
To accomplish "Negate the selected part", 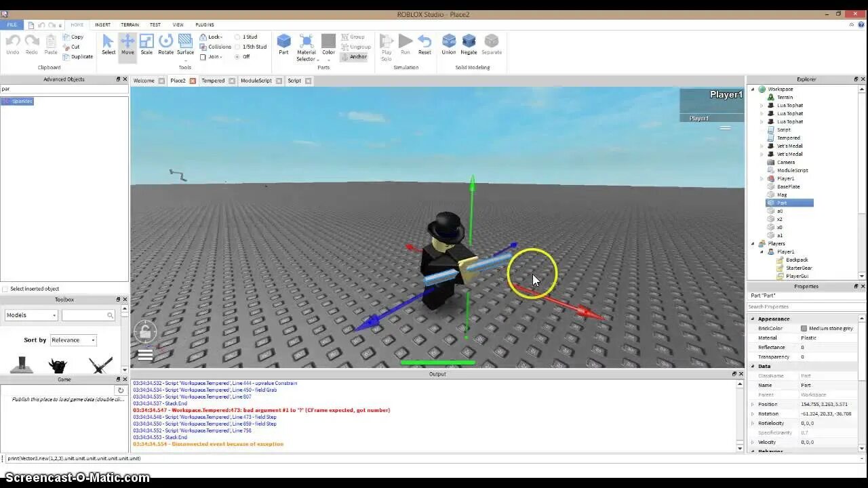I will [x=469, y=45].
